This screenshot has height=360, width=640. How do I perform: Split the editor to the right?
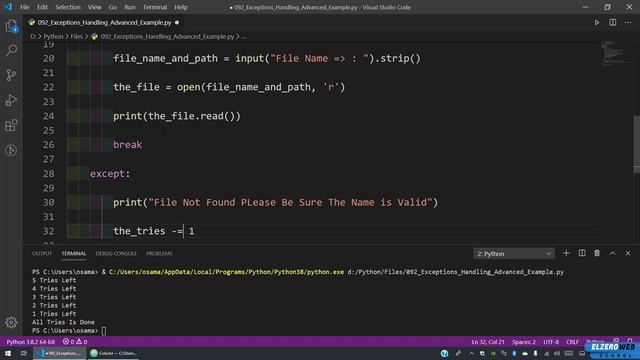click(613, 22)
